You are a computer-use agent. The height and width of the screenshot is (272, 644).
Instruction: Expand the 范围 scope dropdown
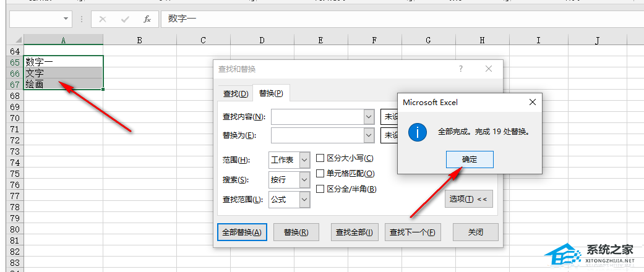(x=304, y=160)
